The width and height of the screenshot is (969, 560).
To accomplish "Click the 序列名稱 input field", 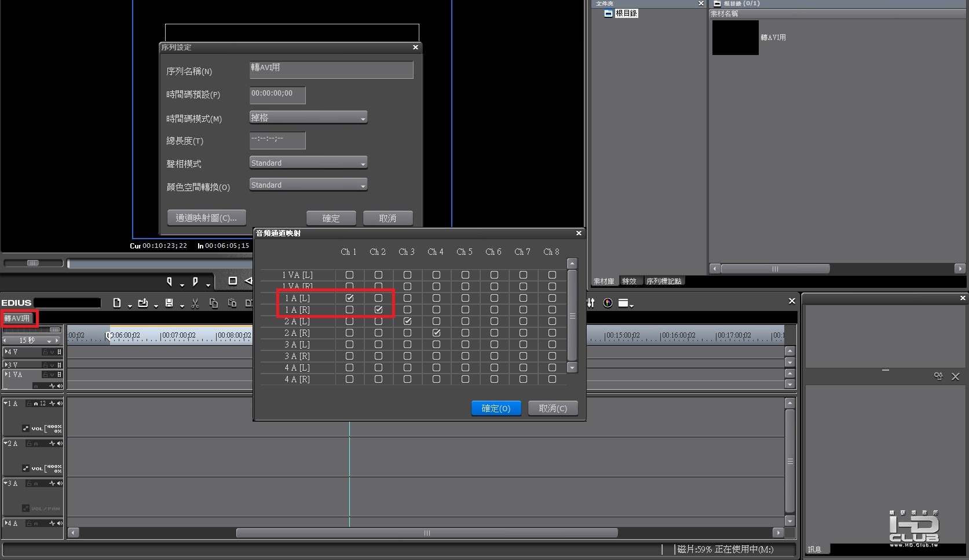I will [331, 70].
